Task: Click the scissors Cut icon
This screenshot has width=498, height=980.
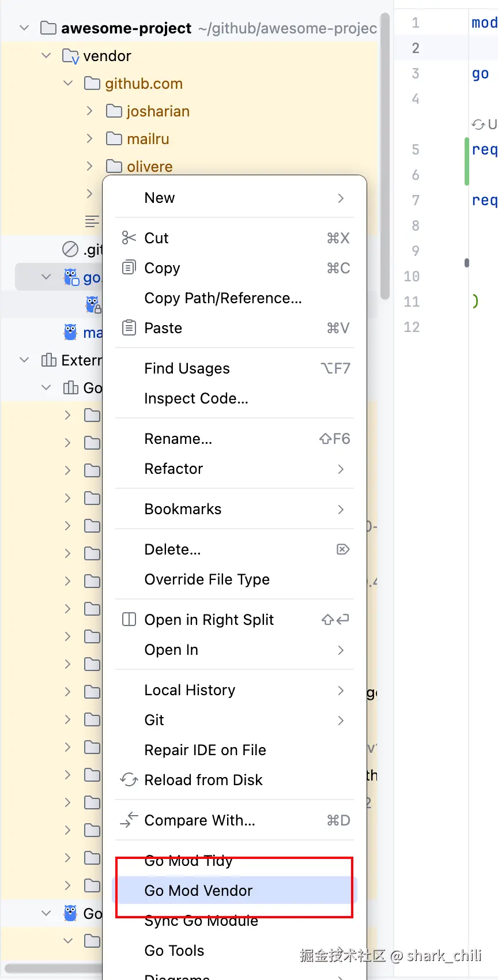Action: (x=129, y=238)
